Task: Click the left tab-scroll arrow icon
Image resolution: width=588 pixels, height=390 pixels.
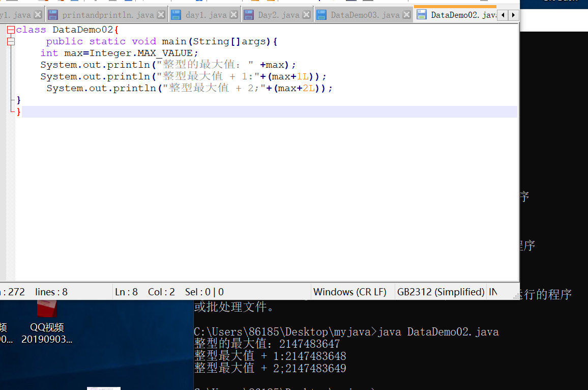Action: click(x=503, y=15)
